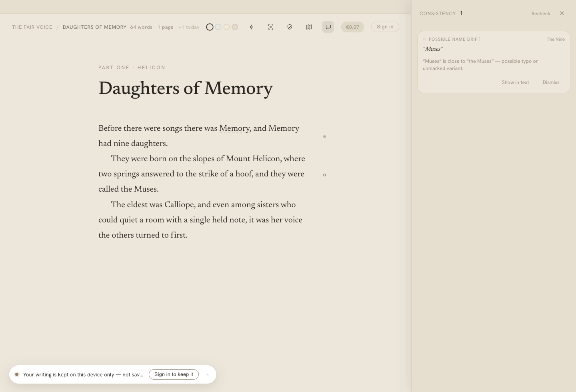Click the bracketed target scan icon
The width and height of the screenshot is (576, 392).
point(270,27)
